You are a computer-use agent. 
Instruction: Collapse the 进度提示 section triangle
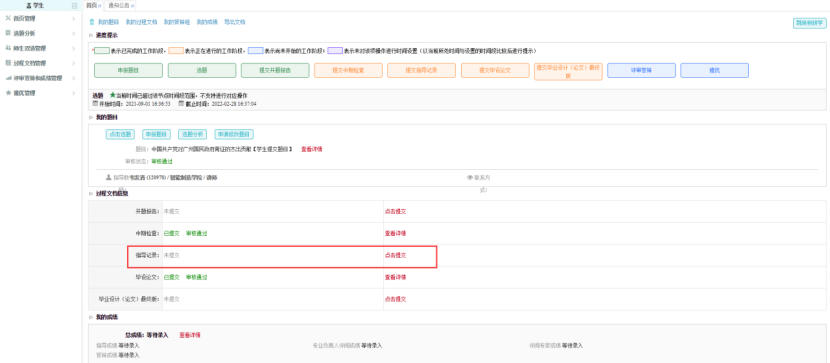(91, 35)
